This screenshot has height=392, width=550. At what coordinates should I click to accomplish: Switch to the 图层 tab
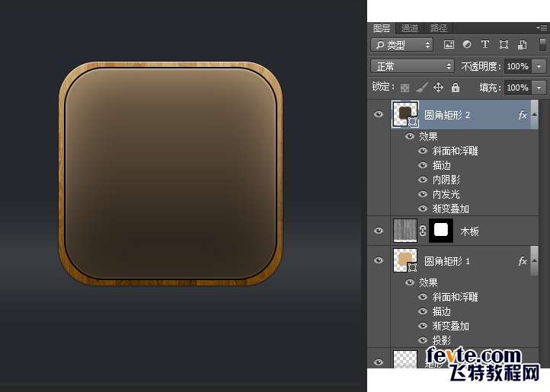[x=382, y=28]
